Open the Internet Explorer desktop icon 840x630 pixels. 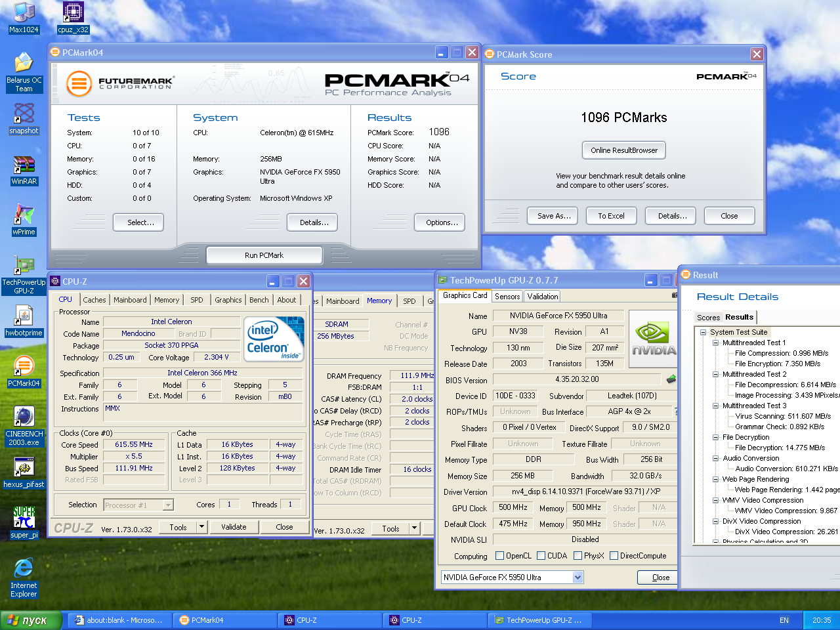(24, 577)
